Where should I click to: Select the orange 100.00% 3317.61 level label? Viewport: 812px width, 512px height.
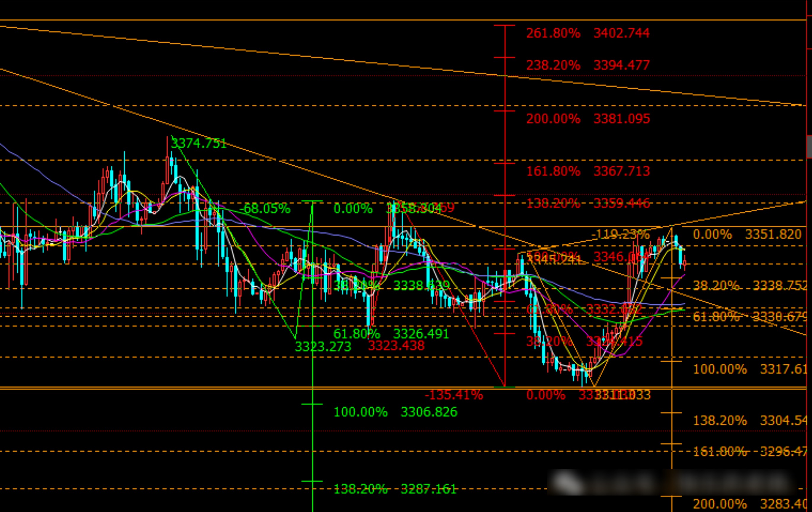tap(749, 369)
